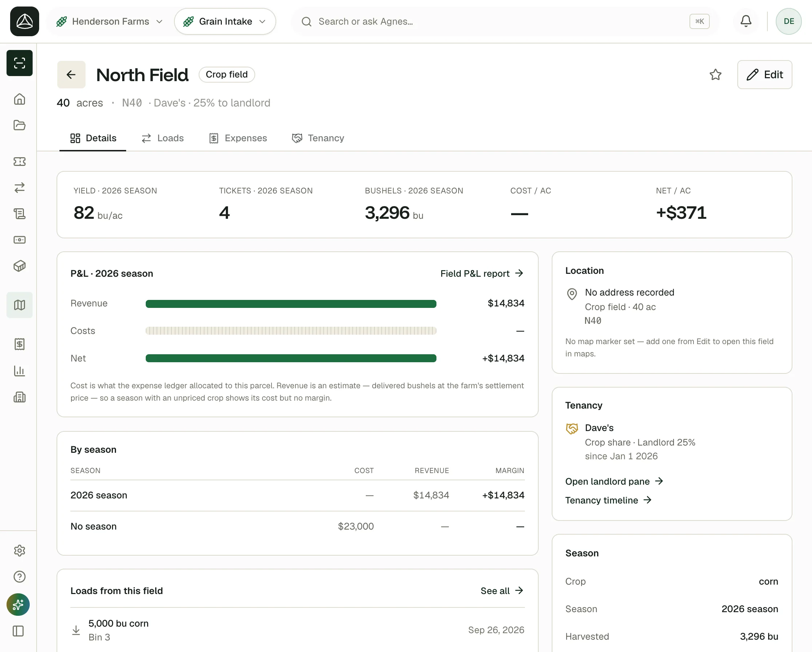Click the Crop field badge

point(227,75)
